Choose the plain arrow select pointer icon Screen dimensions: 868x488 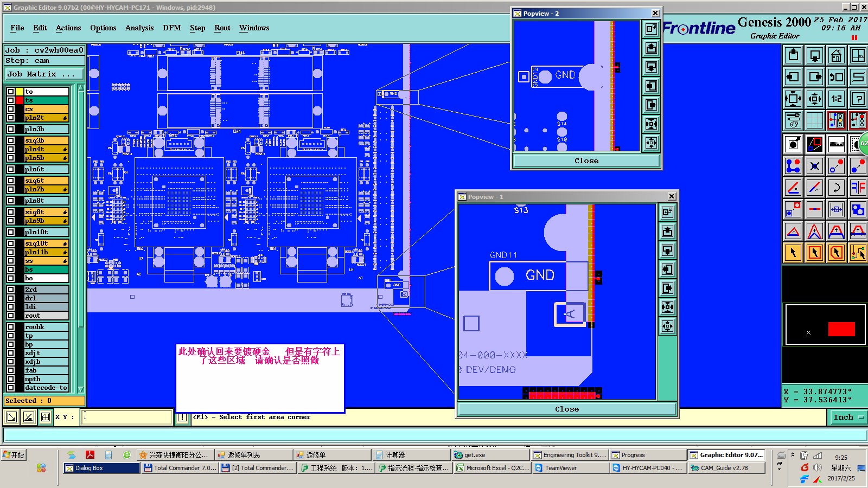(x=793, y=253)
